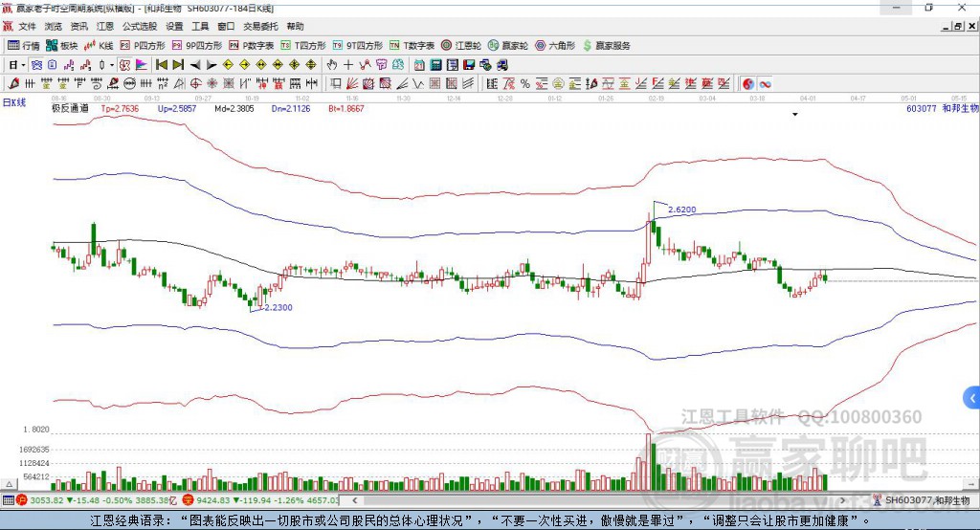Click the red pencil drawing tool
Screen dimensions: 980x530
[x=13, y=84]
